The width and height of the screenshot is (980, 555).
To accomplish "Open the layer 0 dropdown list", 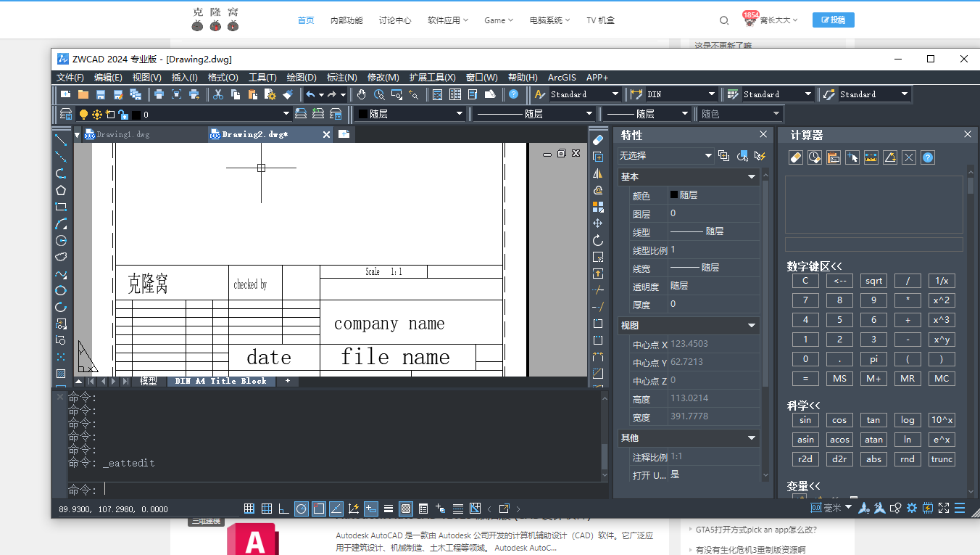I will point(286,114).
